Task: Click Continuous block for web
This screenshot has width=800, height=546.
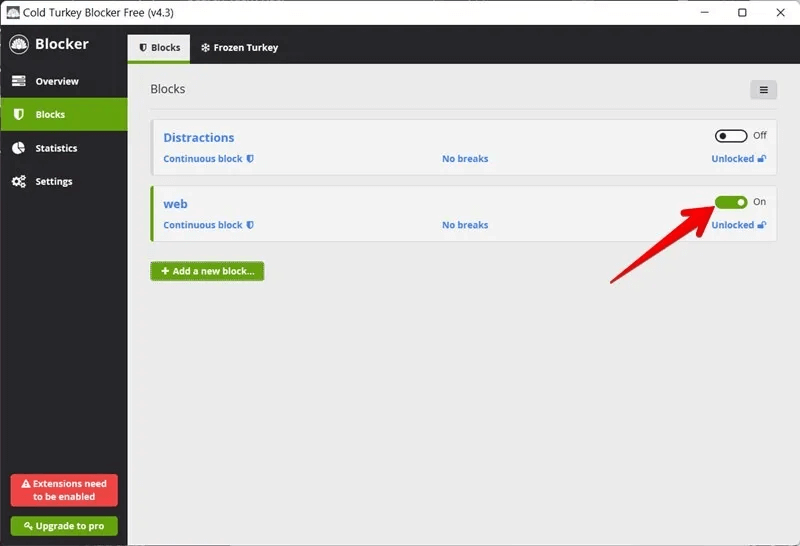Action: (x=208, y=225)
